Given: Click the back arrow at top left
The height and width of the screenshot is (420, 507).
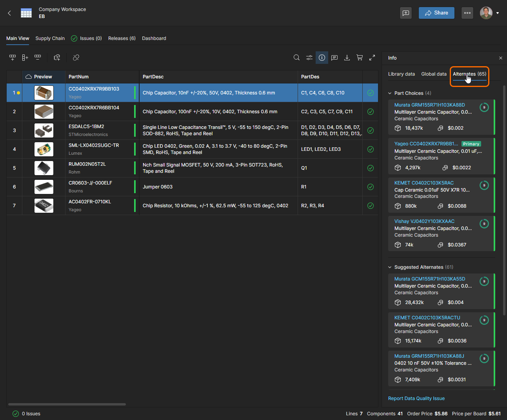Looking at the screenshot, I should click(9, 13).
